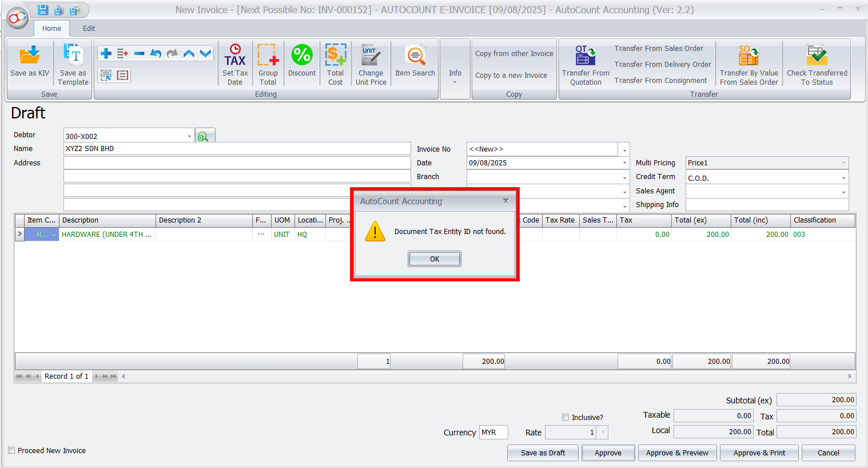868x468 pixels.
Task: Open Change Unit Price tool
Action: click(371, 56)
